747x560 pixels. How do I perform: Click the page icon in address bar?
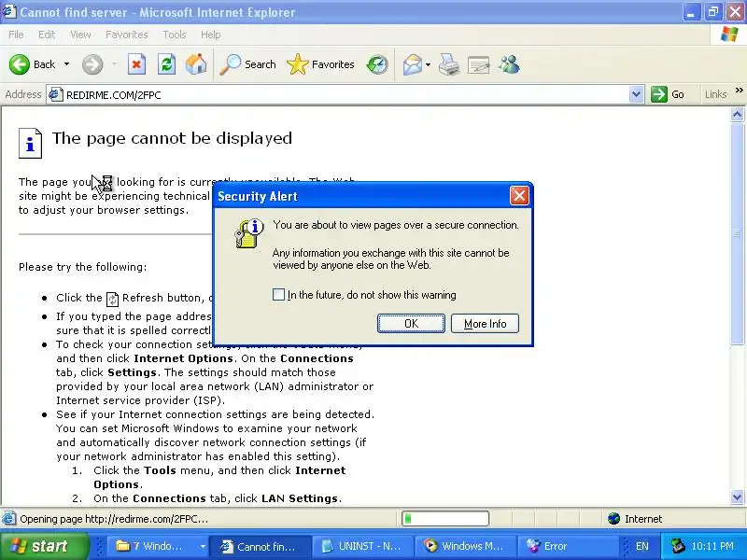pos(55,95)
